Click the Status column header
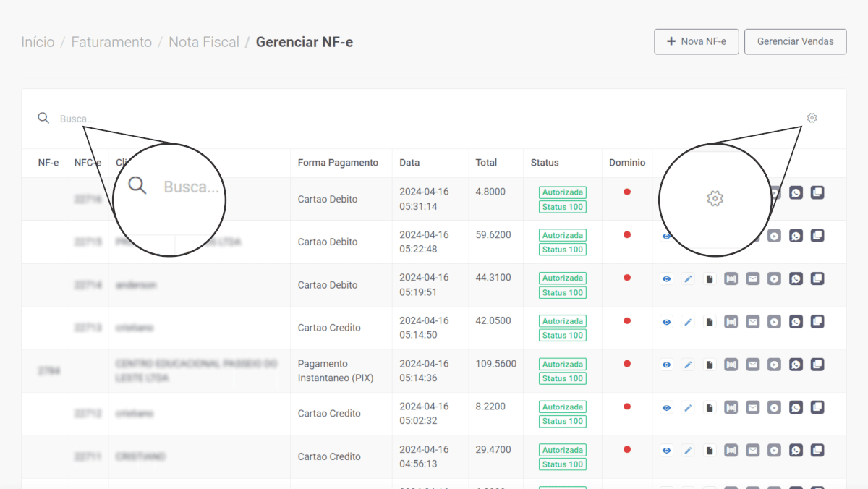Viewport: 868px width, 489px height. click(545, 163)
